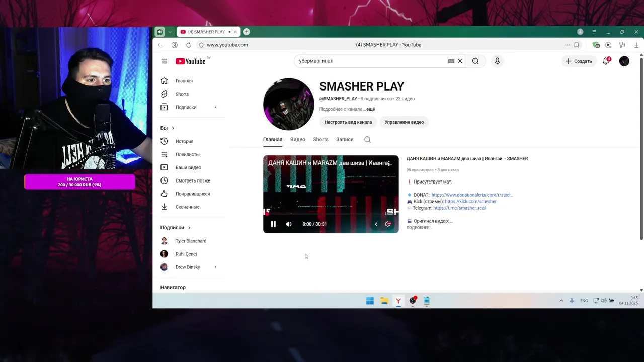This screenshot has width=644, height=362.
Task: Switch to the channel Видео tab
Action: click(x=298, y=140)
